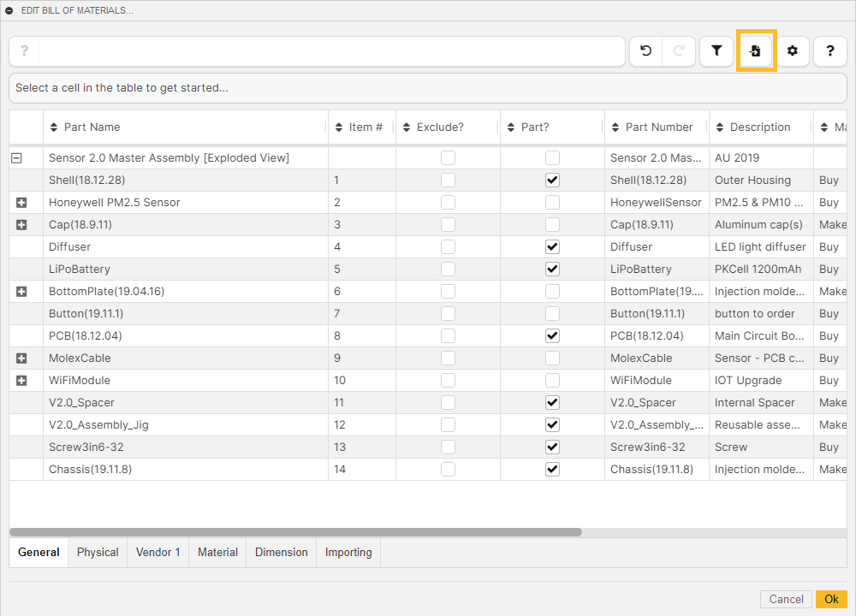Sort by the Item # column arrows

[340, 127]
